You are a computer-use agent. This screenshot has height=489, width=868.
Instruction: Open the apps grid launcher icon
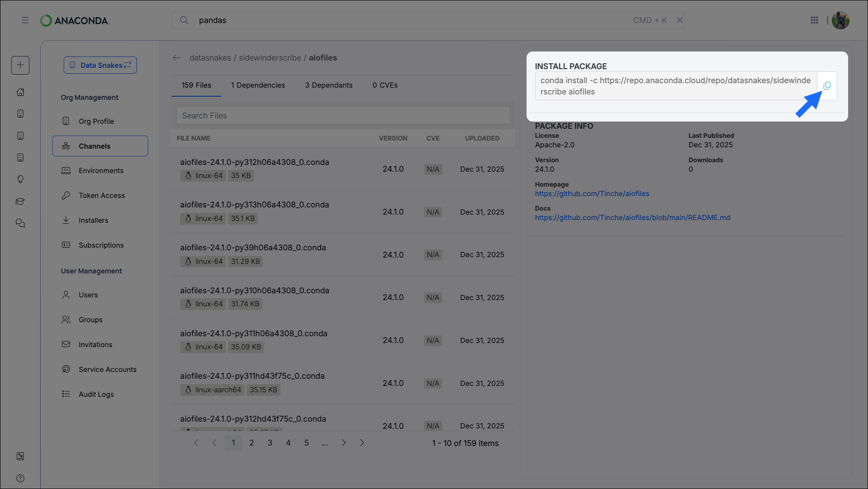click(x=814, y=20)
